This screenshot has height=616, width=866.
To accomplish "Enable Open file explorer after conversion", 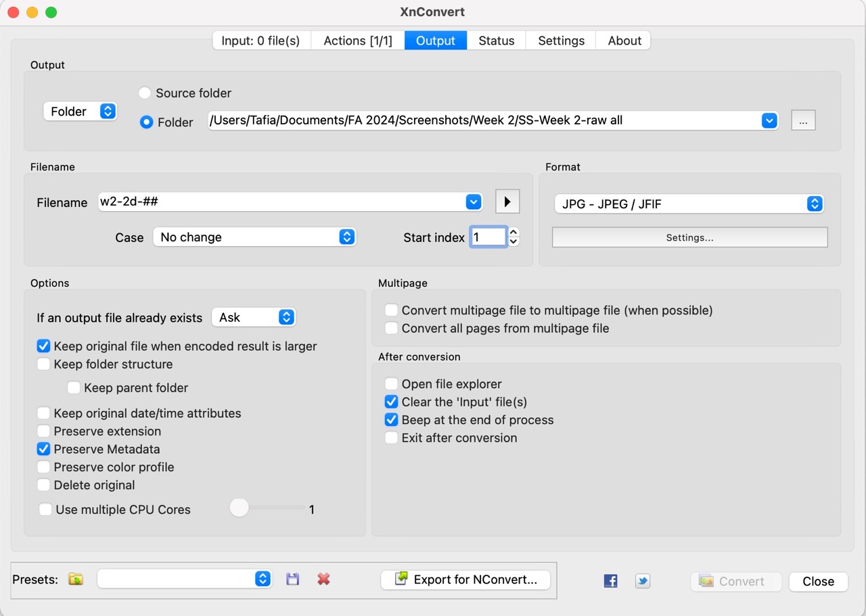I will coord(391,383).
